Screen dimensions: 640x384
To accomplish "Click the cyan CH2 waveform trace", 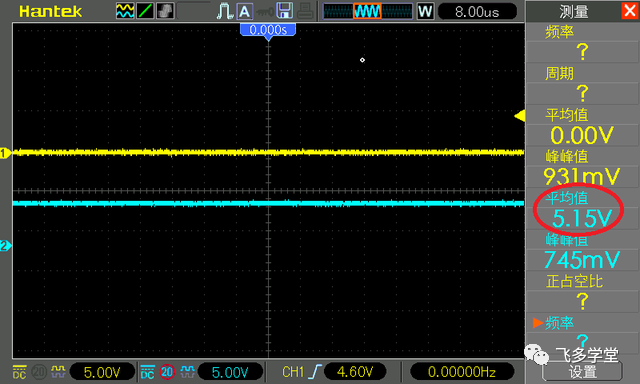I will [x=268, y=203].
